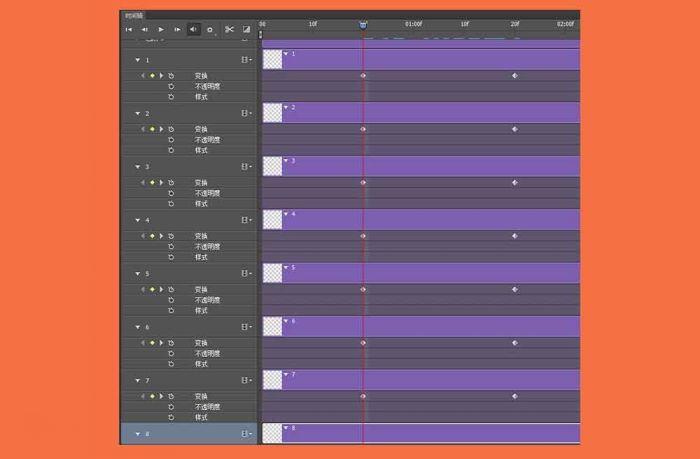Open the filmstrip menu for track 2

pyautogui.click(x=246, y=114)
